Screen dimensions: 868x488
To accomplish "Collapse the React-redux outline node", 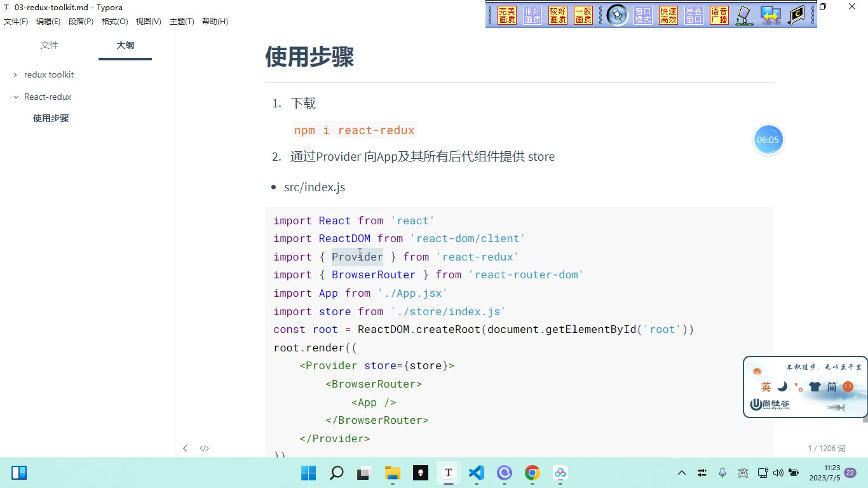I will (16, 97).
